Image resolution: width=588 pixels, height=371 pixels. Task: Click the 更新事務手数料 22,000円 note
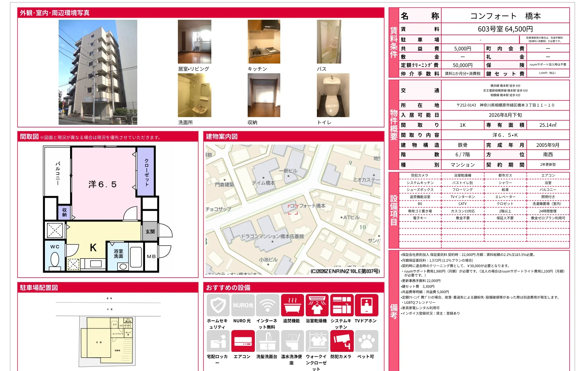pos(421,281)
